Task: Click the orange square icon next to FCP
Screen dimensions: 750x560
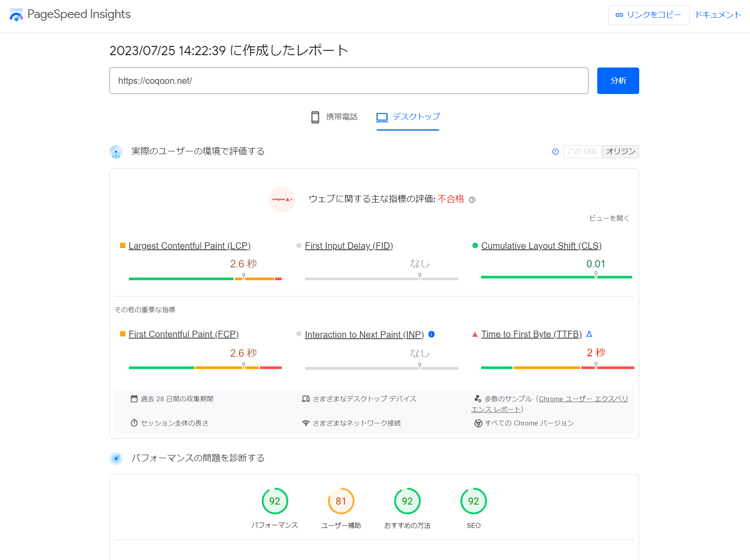Action: (123, 334)
